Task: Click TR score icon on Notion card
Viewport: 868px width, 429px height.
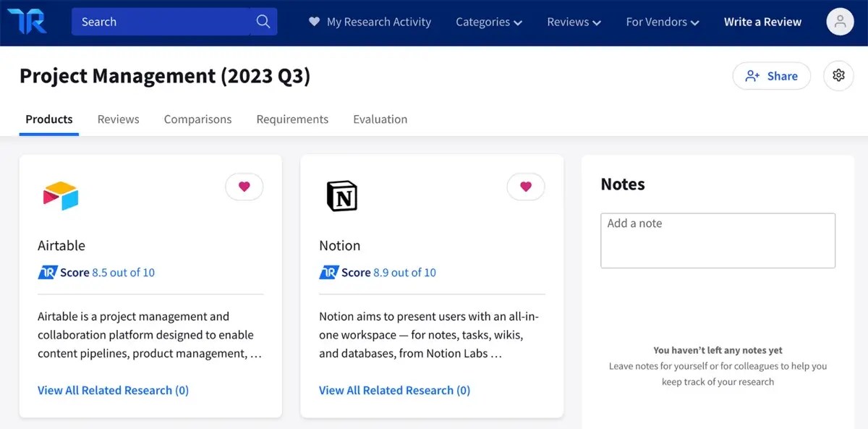Action: (x=328, y=273)
